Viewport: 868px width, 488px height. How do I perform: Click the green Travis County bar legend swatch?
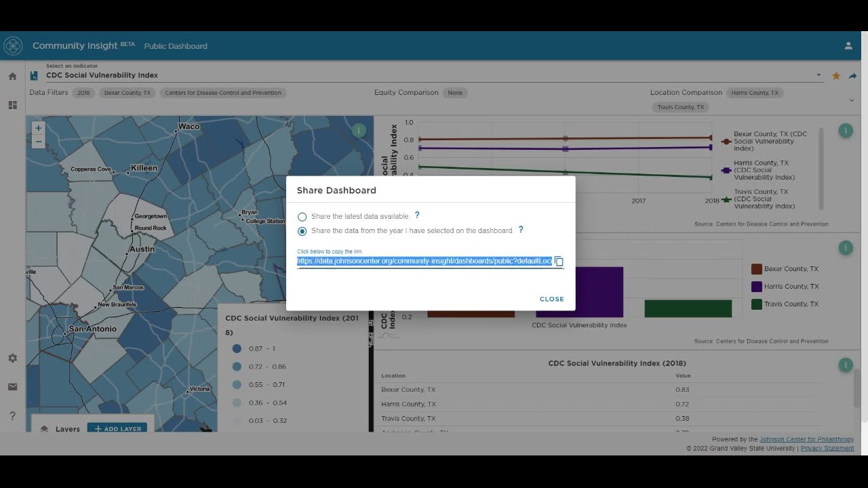[x=757, y=304]
